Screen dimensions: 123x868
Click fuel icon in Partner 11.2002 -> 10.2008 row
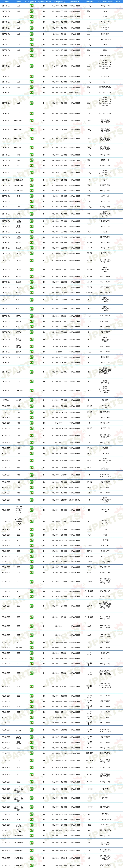coord(32,865)
